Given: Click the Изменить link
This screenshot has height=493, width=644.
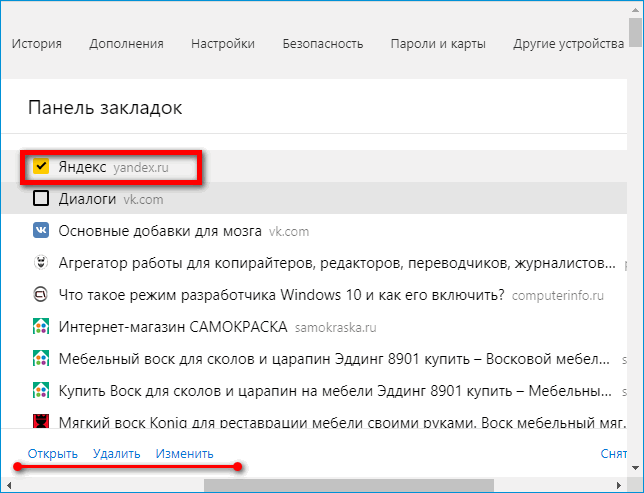Looking at the screenshot, I should click(184, 454).
